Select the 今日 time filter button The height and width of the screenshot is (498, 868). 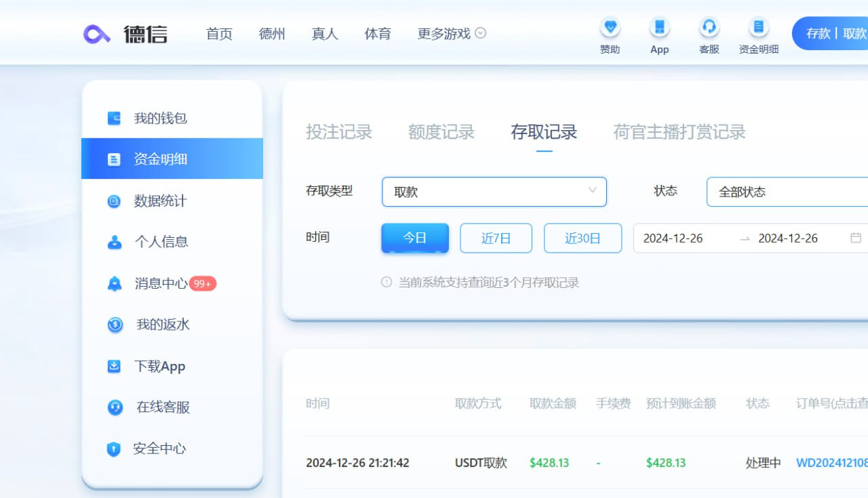415,238
